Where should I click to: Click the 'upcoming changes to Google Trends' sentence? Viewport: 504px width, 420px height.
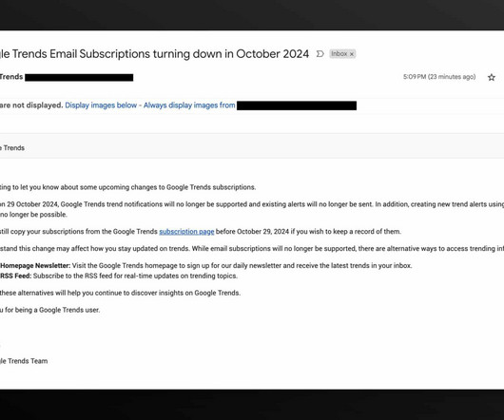[128, 187]
